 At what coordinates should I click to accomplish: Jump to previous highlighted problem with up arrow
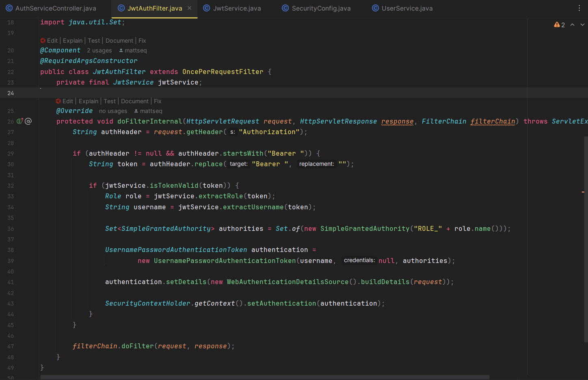(x=572, y=25)
